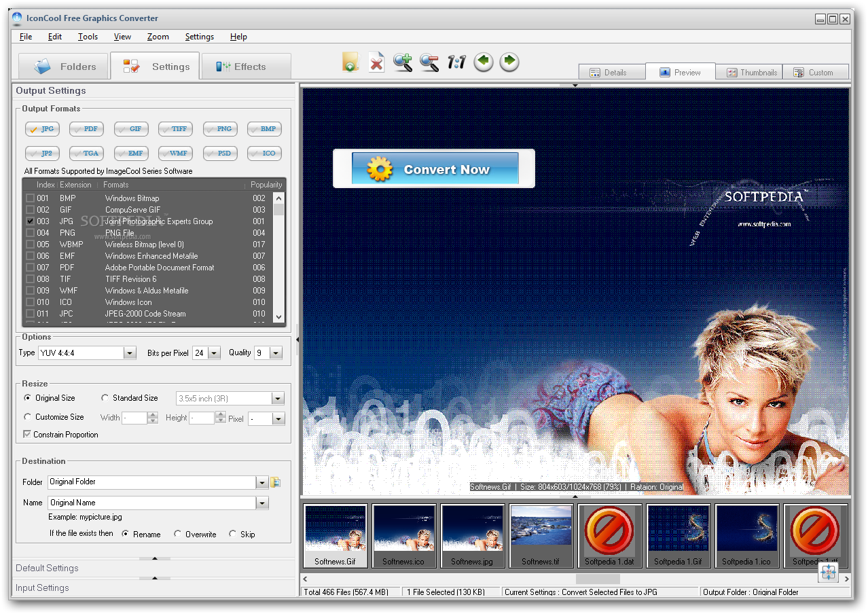
Task: Click the thumbnail strip horizontal scrollbar handle
Action: pos(598,579)
